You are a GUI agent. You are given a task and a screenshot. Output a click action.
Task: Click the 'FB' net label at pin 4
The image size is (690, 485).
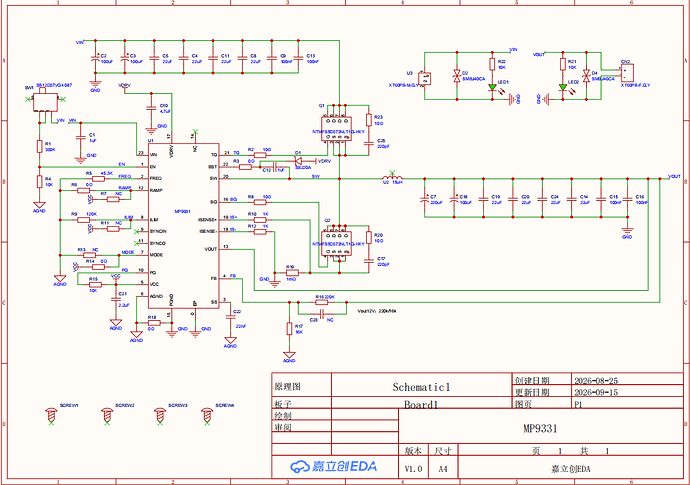tap(233, 276)
